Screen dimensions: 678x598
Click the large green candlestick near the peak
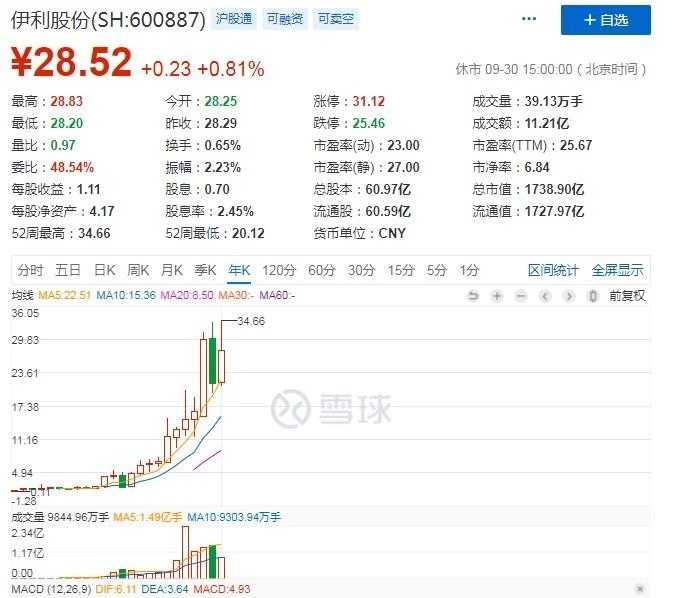pyautogui.click(x=212, y=361)
